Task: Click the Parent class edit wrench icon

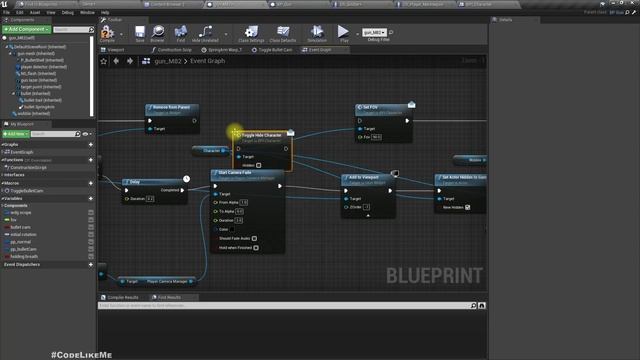Action: [x=634, y=12]
